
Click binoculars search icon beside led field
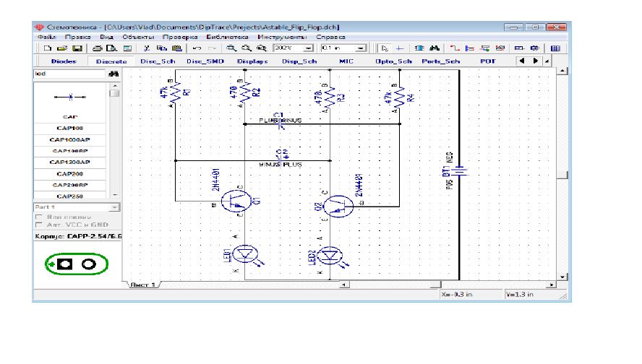tap(113, 74)
